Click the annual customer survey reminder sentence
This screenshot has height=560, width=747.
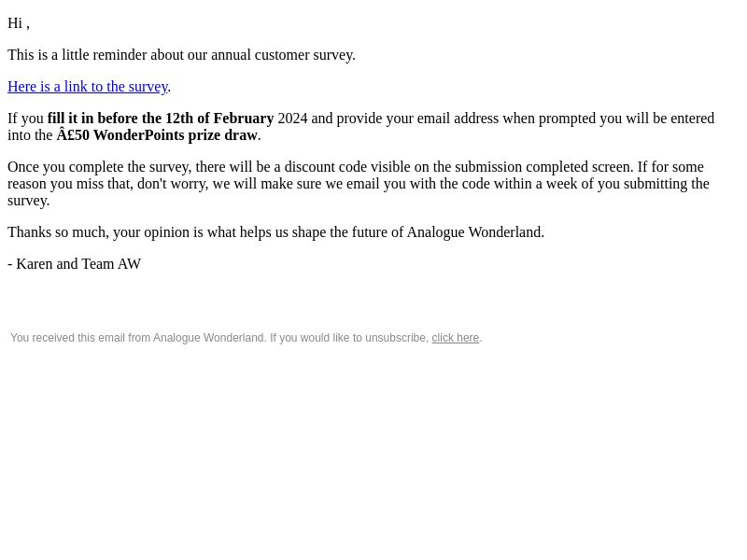(x=181, y=55)
